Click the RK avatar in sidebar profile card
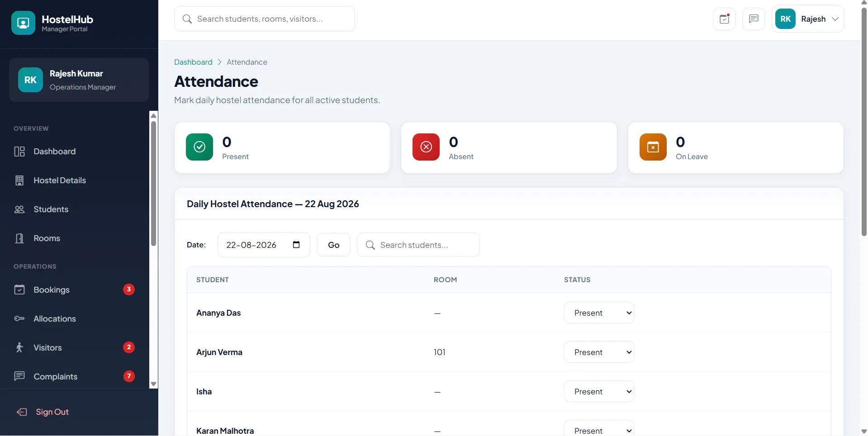 tap(30, 80)
